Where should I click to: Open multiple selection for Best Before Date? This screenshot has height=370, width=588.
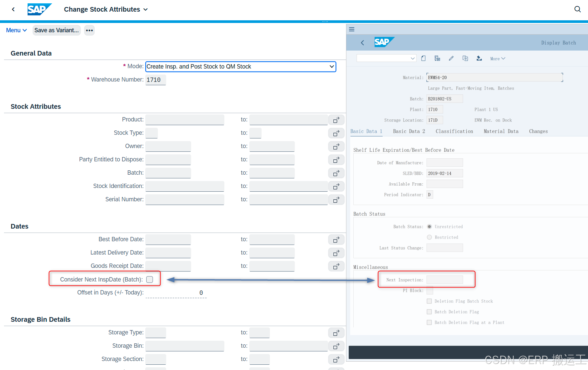coord(336,240)
